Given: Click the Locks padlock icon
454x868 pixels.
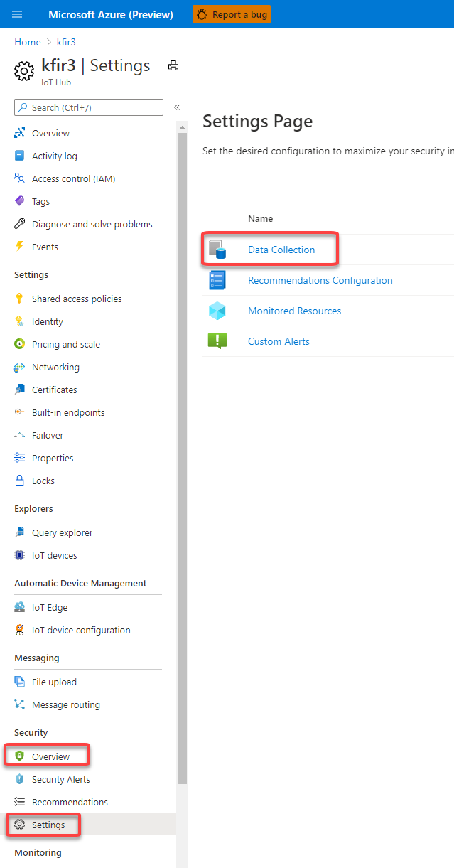Looking at the screenshot, I should click(20, 481).
